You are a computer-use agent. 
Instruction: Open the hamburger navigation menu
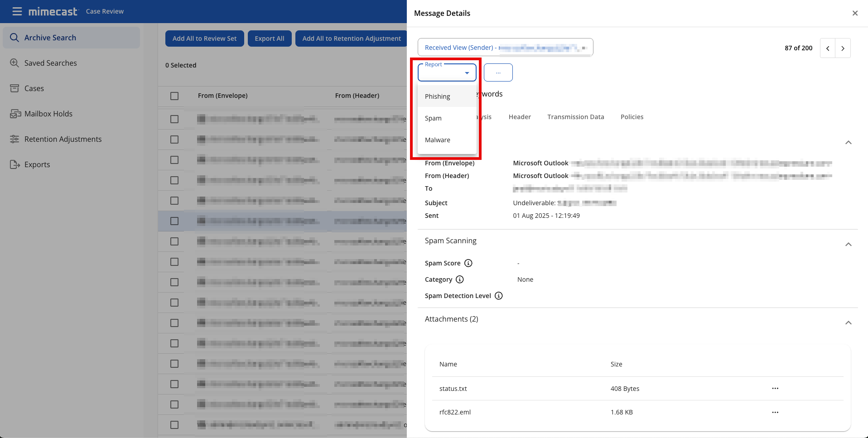pyautogui.click(x=17, y=11)
